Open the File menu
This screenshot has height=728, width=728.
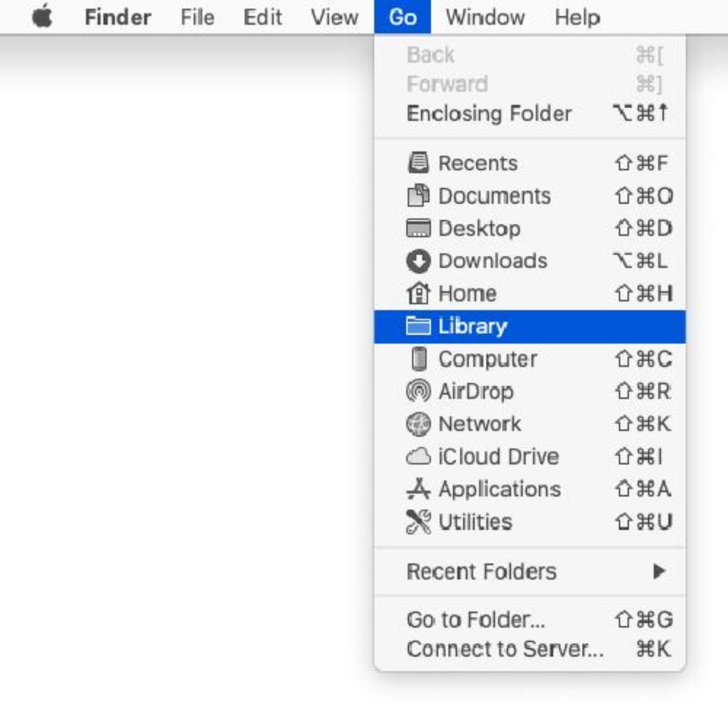[197, 17]
